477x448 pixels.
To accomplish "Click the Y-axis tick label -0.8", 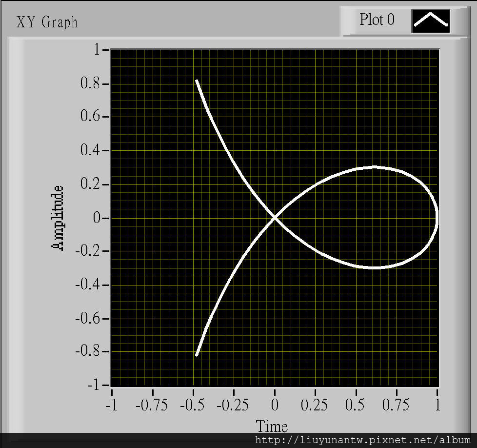I will click(87, 351).
